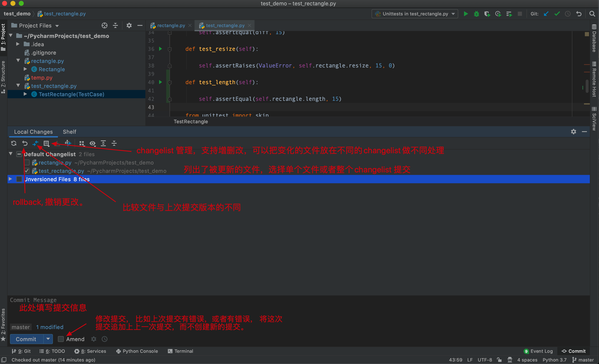This screenshot has width=599, height=364.
Task: Show commit options gear next to Amend
Action: coord(94,339)
